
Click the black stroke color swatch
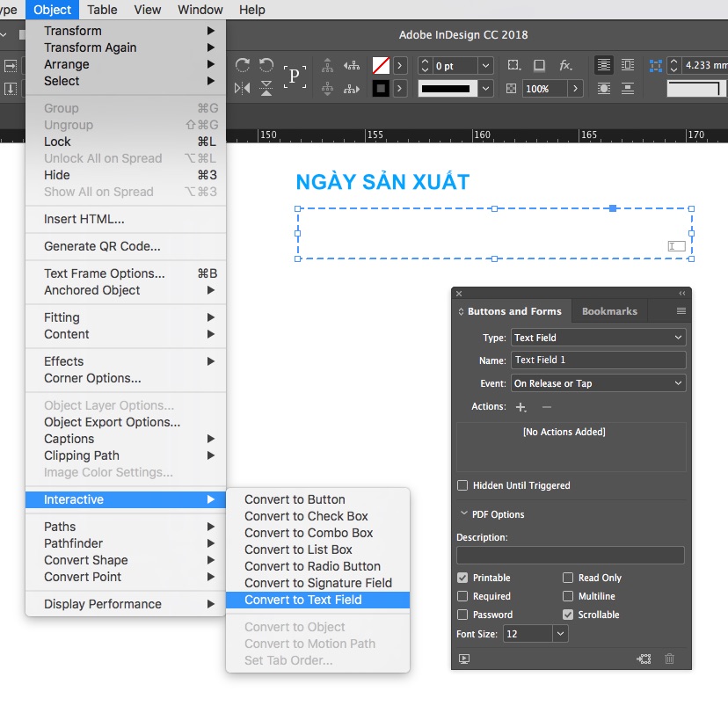coord(381,88)
